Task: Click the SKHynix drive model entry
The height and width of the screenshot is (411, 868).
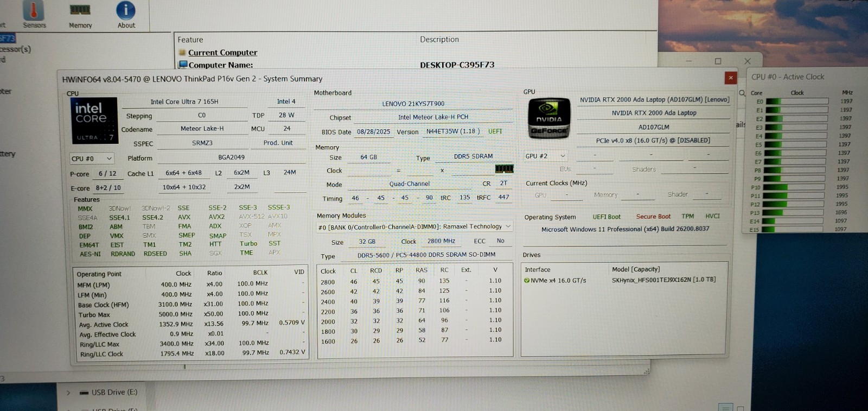Action: point(663,280)
